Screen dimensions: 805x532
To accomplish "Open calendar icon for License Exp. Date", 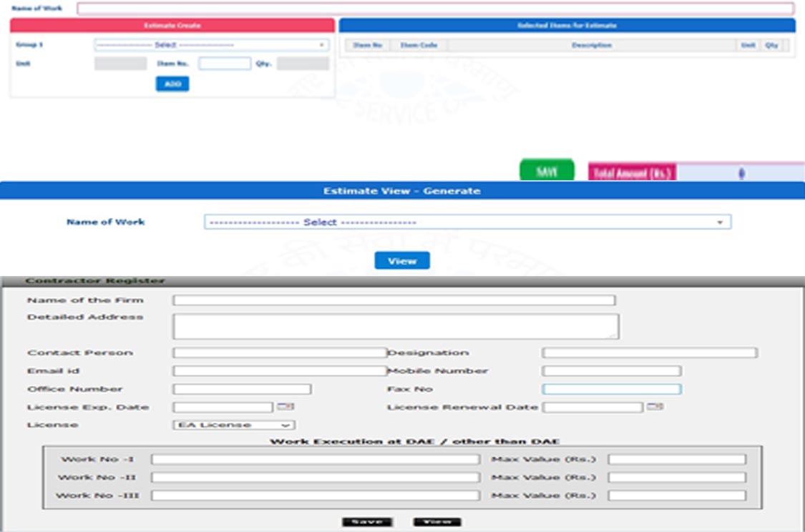I will pyautogui.click(x=286, y=407).
